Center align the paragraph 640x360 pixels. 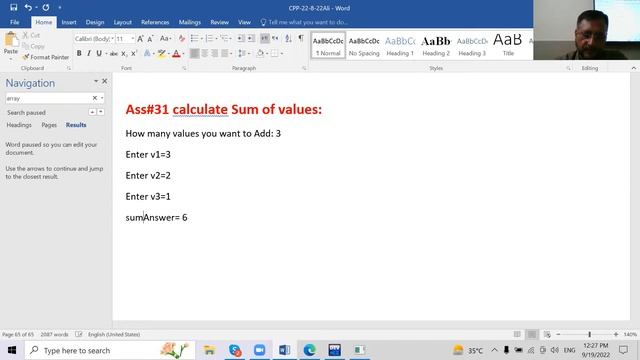point(204,53)
